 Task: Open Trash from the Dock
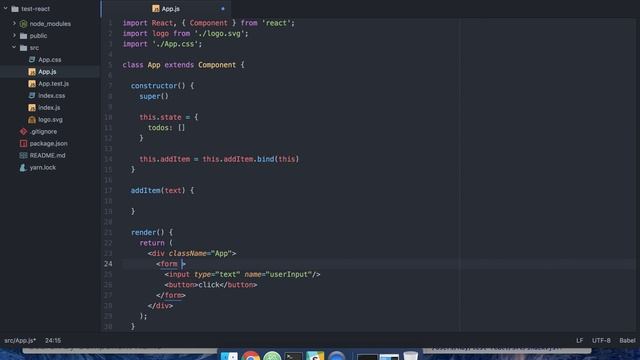(x=410, y=356)
